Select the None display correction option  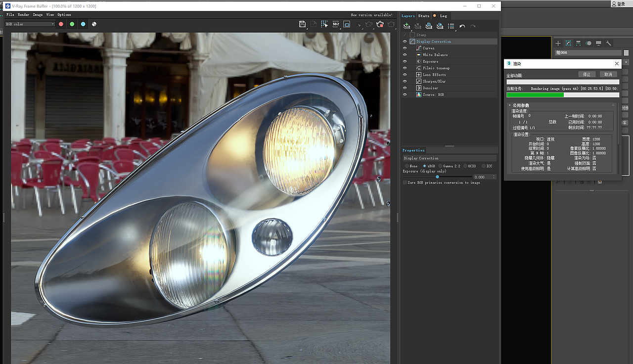(x=407, y=166)
